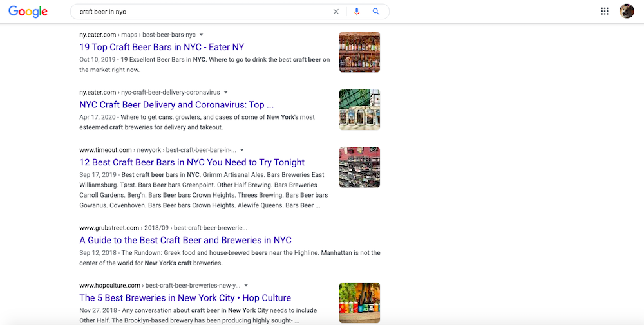The height and width of the screenshot is (325, 644).
Task: Click the www.hopculture.com breadcrumb URL
Action: 160,285
